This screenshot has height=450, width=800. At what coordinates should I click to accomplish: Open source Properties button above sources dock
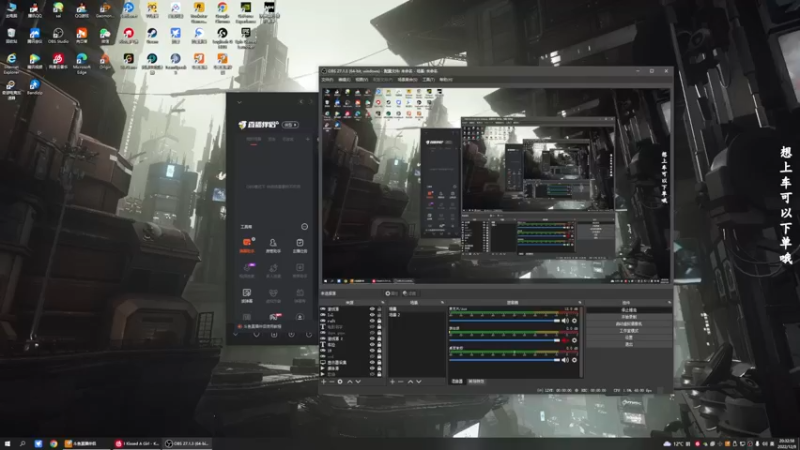point(392,293)
